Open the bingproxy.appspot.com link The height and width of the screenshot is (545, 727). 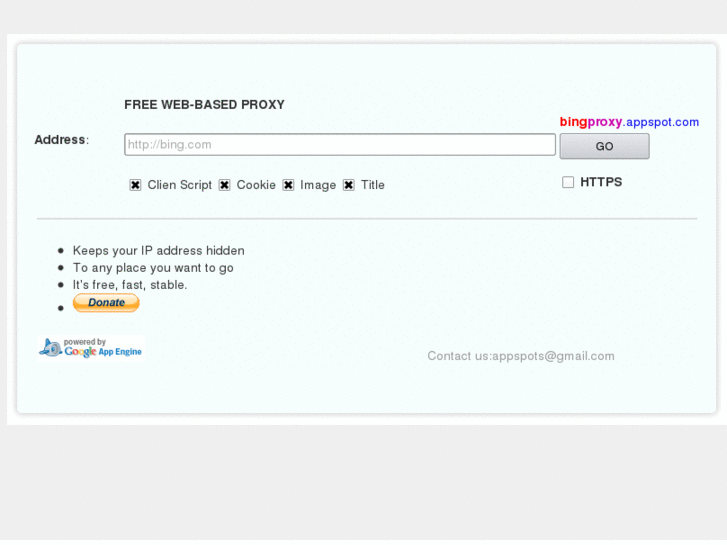(629, 122)
